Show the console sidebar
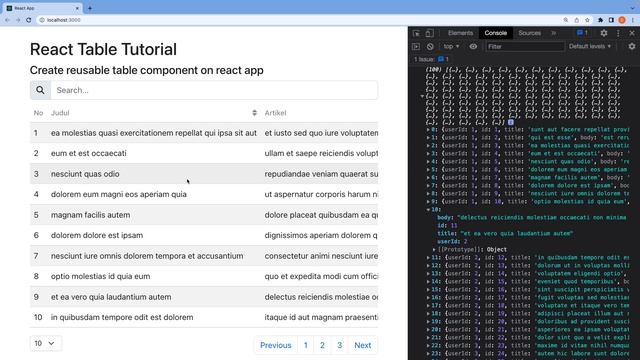This screenshot has width=640, height=360. pyautogui.click(x=416, y=47)
